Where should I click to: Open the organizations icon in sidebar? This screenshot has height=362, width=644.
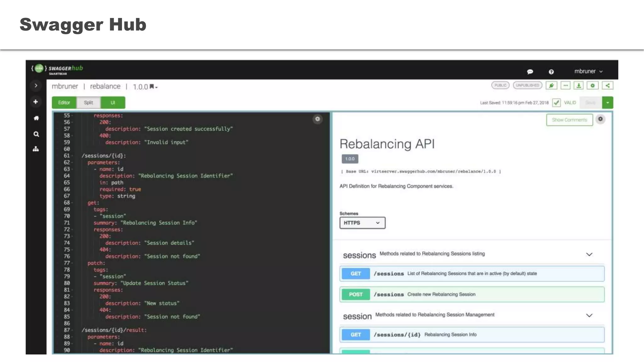(x=36, y=149)
